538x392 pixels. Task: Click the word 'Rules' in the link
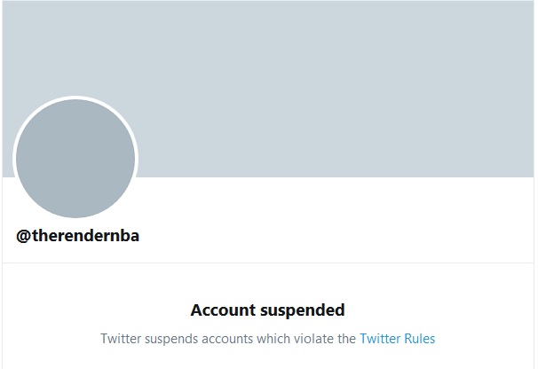(x=419, y=339)
